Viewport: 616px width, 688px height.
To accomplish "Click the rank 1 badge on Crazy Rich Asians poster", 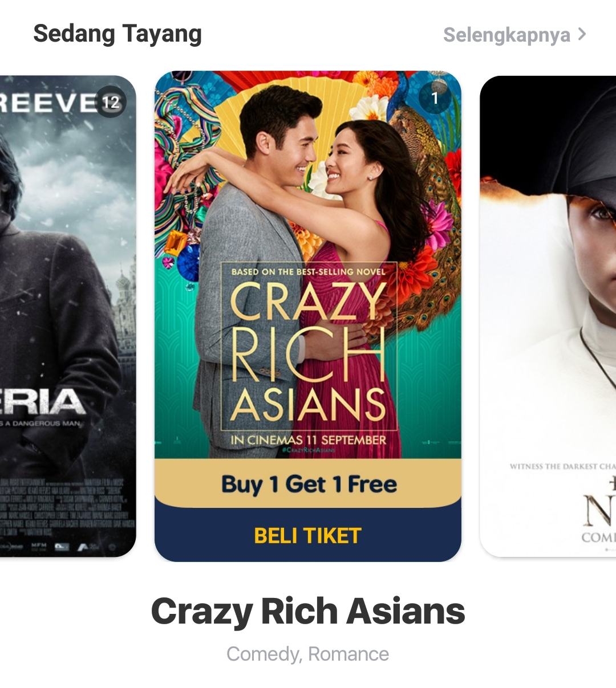I will coord(435,98).
